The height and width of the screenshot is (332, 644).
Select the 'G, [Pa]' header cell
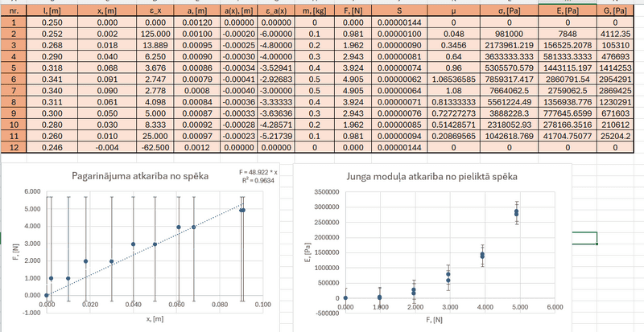point(615,11)
